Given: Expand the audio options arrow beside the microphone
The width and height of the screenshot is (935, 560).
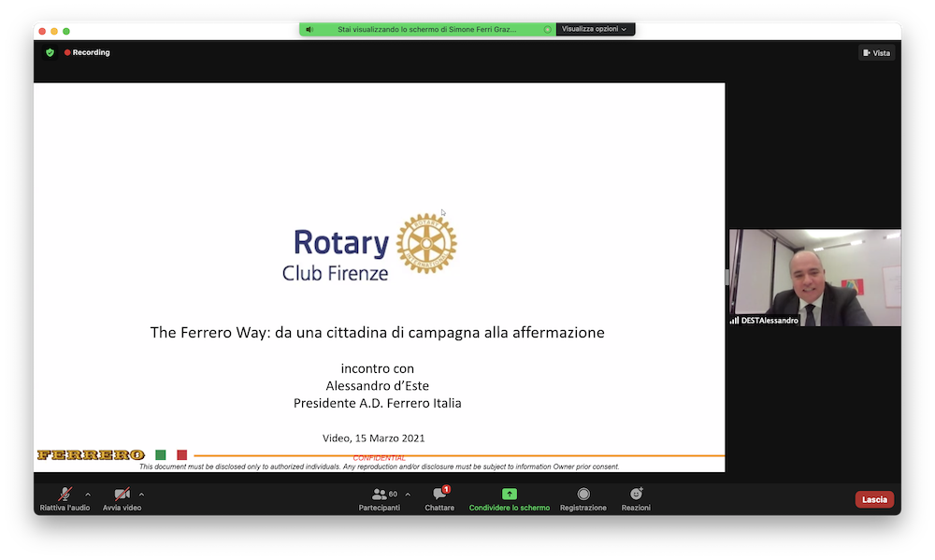Looking at the screenshot, I should point(88,495).
